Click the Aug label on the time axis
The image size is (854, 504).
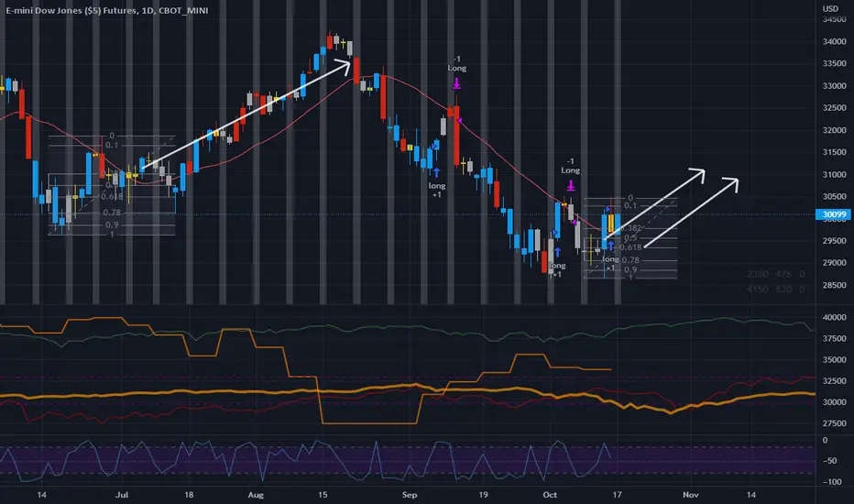[x=256, y=495]
